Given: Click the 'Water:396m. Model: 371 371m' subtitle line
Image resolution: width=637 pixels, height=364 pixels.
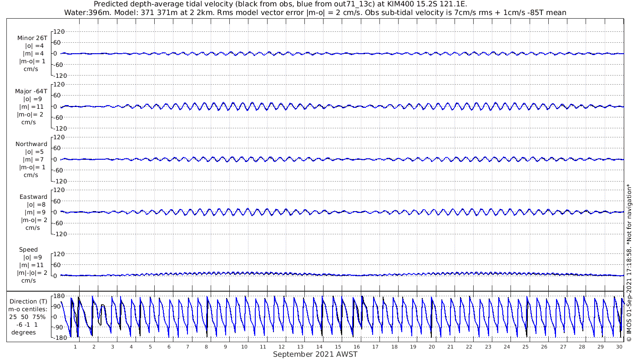Looking at the screenshot, I should click(x=315, y=12).
